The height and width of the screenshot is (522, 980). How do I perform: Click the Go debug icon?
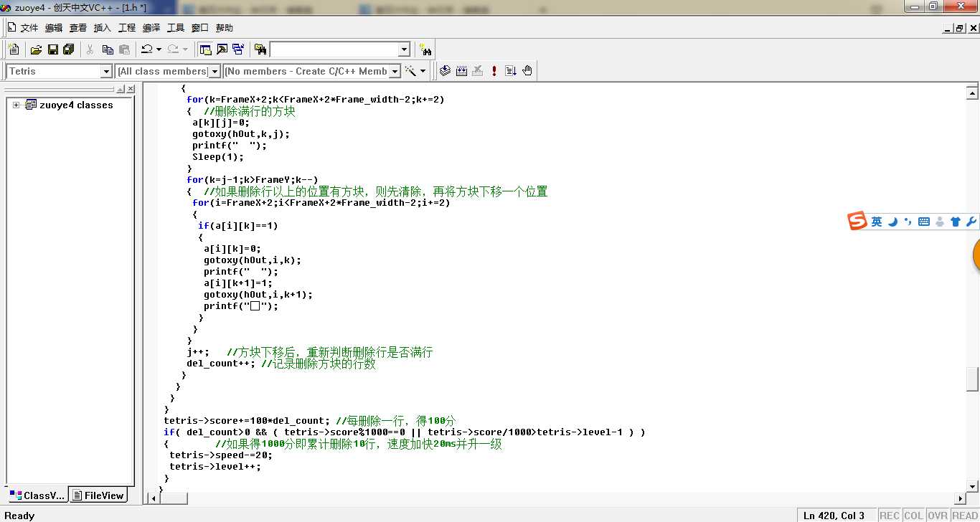(x=511, y=71)
